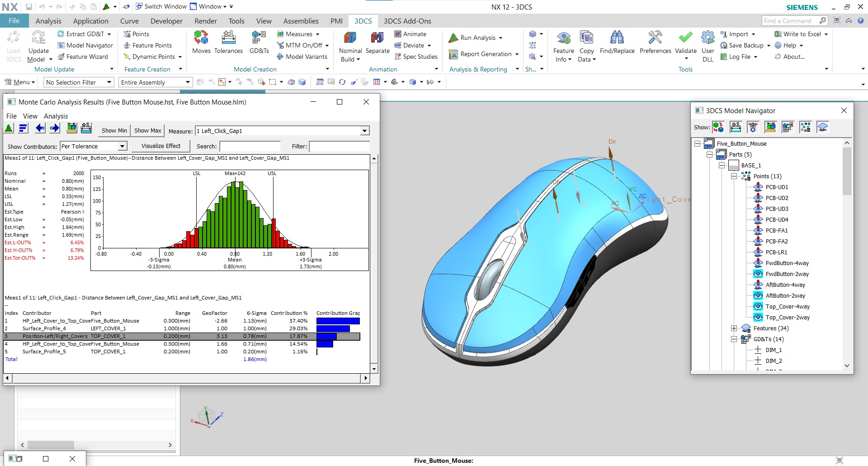This screenshot has height=466, width=868.
Task: Open the Analysis menu in results window
Action: (x=56, y=116)
